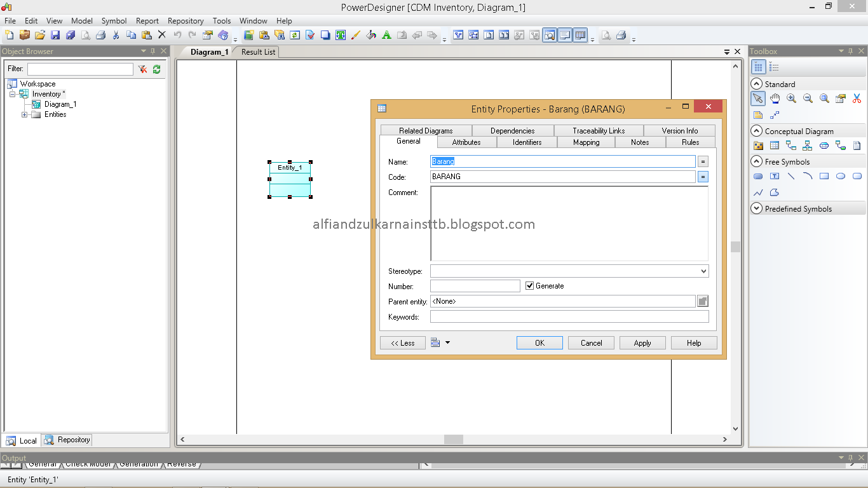Viewport: 868px width, 488px height.
Task: Click the Print icon on the main toolbar
Action: click(101, 36)
